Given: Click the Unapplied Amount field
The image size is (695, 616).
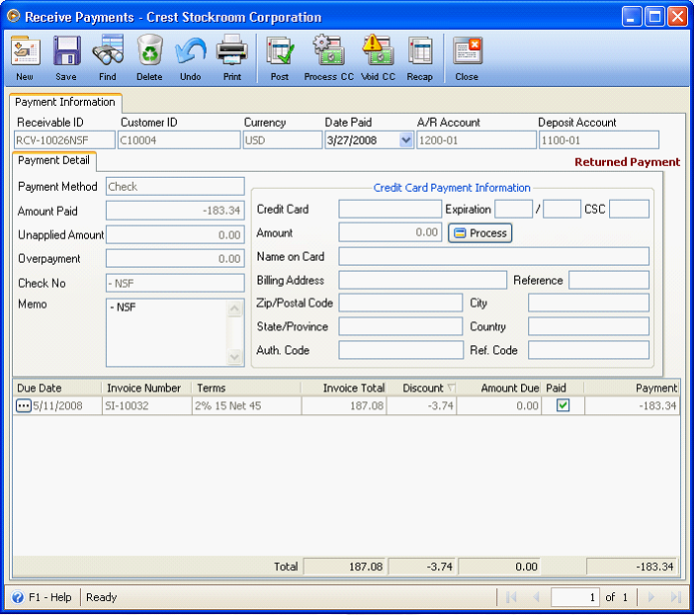Looking at the screenshot, I should (175, 235).
